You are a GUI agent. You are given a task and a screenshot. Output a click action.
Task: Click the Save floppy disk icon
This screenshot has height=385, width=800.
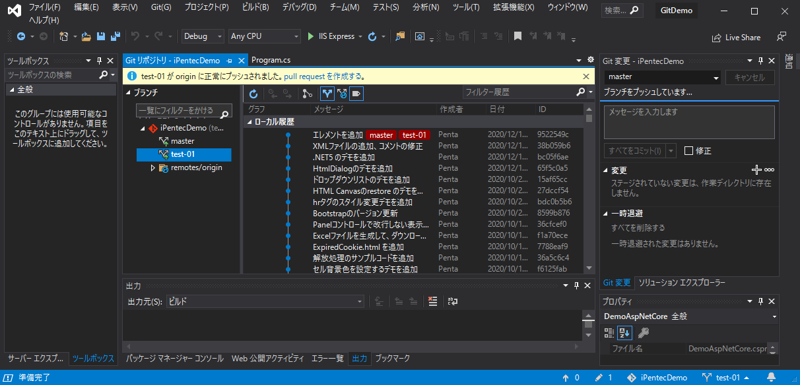(x=101, y=37)
